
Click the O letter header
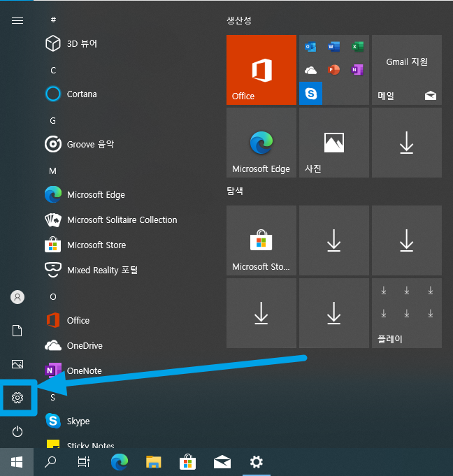53,296
